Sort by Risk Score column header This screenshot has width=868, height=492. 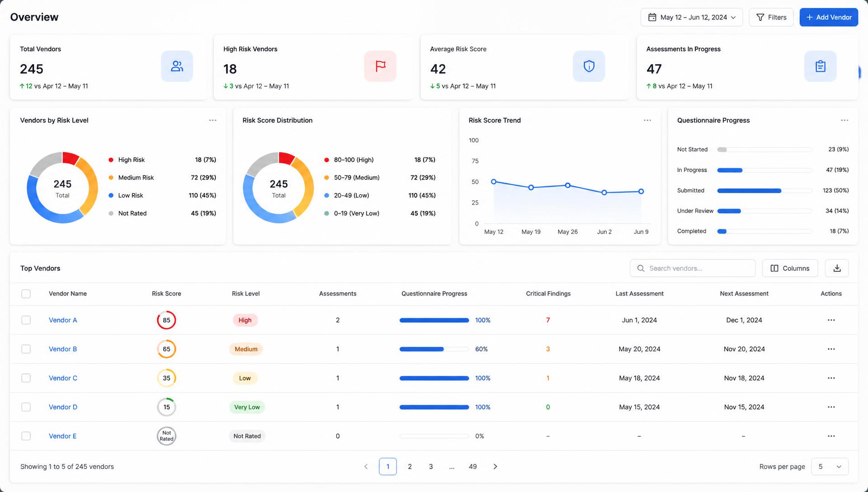tap(166, 293)
